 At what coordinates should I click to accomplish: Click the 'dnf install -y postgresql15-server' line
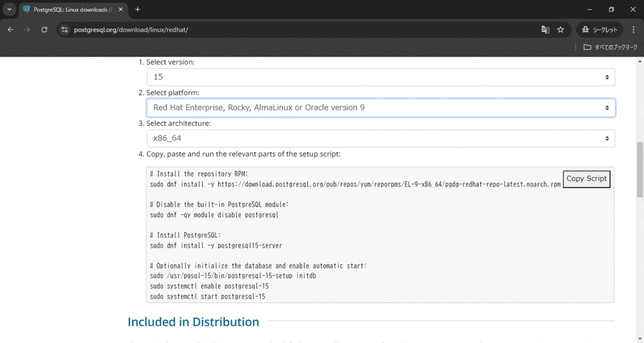[216, 245]
